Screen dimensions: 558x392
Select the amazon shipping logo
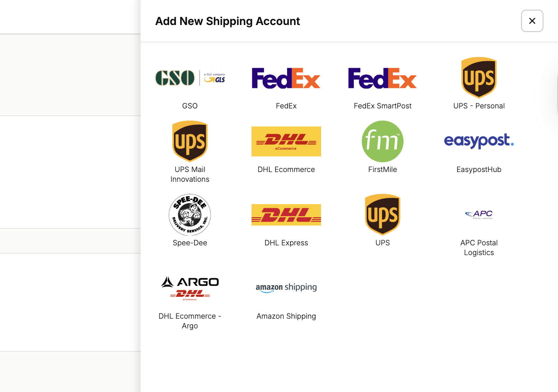click(286, 288)
